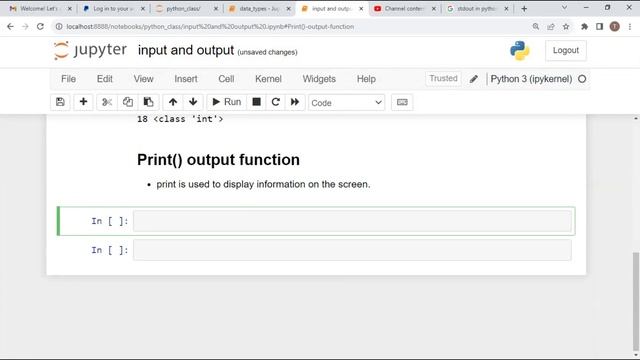Restart the kernel with the circular arrow icon
Screen dimensions: 640x360
pyautogui.click(x=276, y=102)
